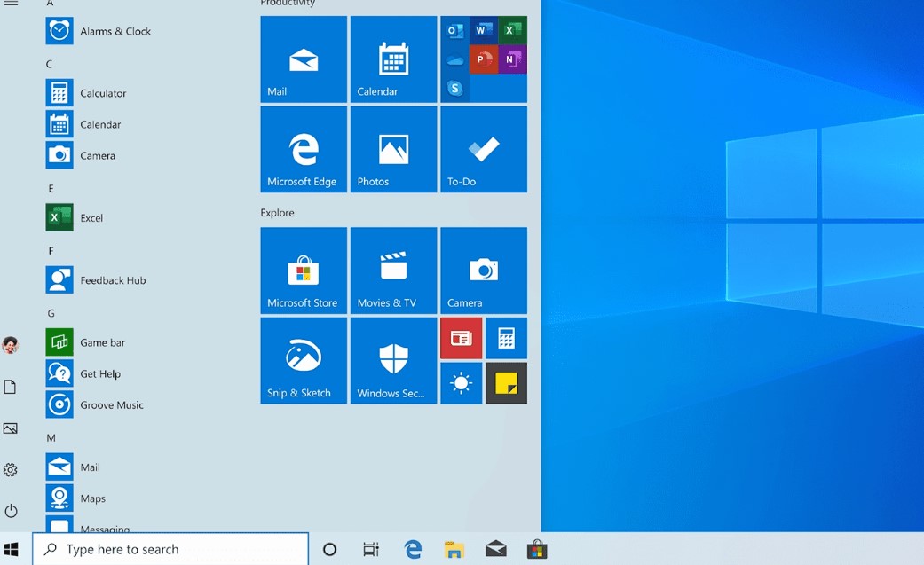Click the Windows Start button
The image size is (924, 565).
(11, 550)
